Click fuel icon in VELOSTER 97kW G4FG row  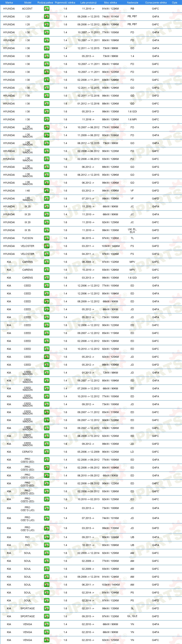47,254
